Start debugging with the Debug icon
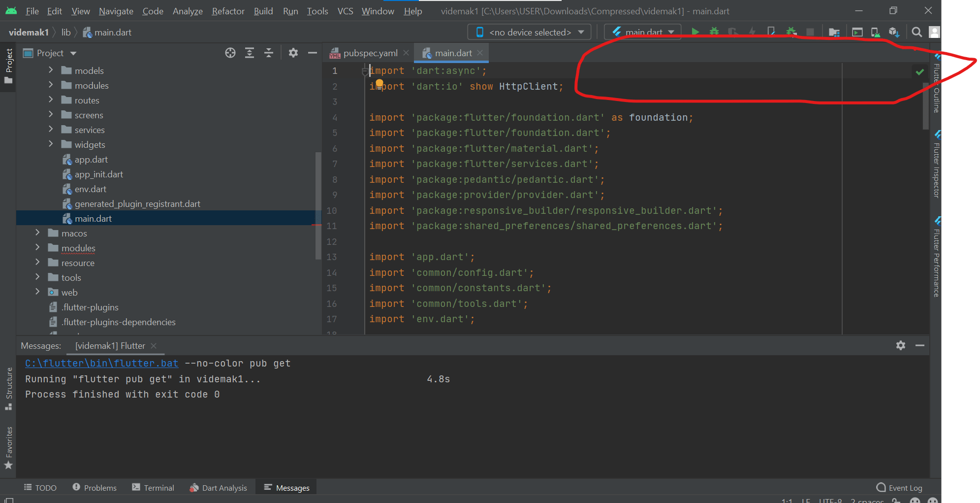The width and height of the screenshot is (980, 503). (713, 32)
